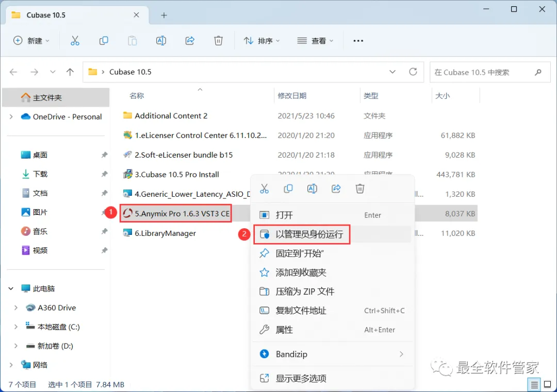The height and width of the screenshot is (392, 557).
Task: Refresh the Cubase 10.5 folder
Action: 413,72
